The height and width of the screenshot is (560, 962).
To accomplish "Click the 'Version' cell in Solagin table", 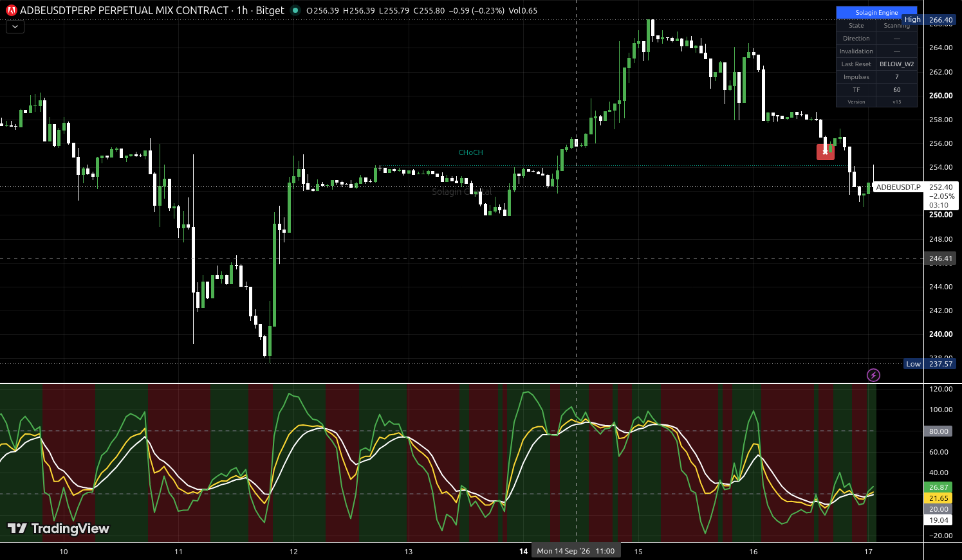I will 856,102.
